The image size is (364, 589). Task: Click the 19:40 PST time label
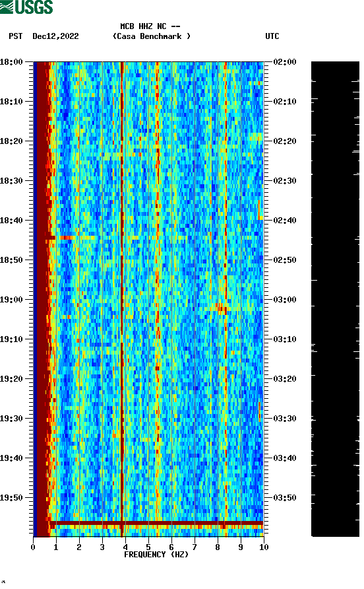(11, 458)
